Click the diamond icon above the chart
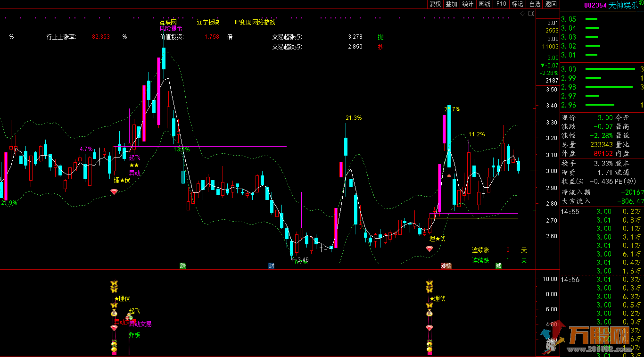Screen dimensions: 644x357 [522, 14]
